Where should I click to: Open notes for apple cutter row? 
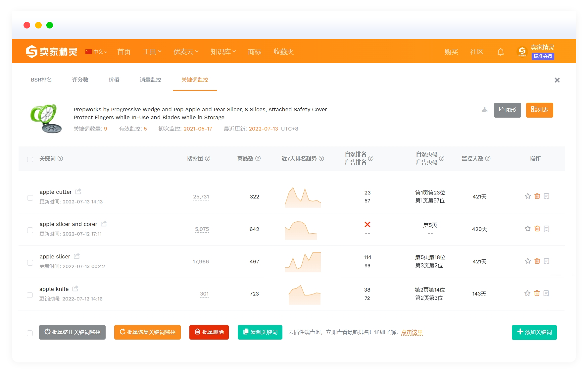point(547,196)
